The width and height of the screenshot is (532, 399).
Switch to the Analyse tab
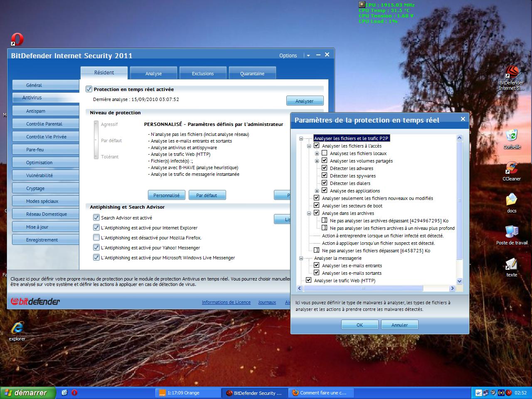coord(153,73)
